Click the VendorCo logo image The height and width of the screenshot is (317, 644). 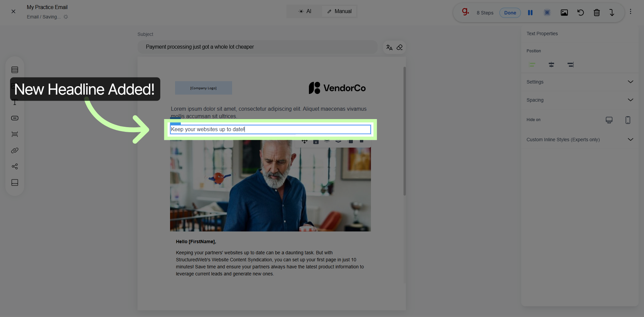[337, 88]
